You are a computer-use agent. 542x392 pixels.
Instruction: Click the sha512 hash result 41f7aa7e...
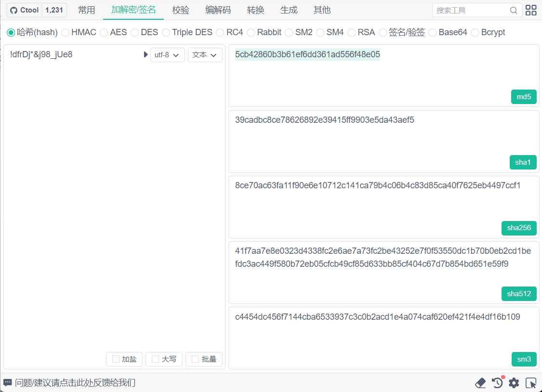(x=383, y=257)
